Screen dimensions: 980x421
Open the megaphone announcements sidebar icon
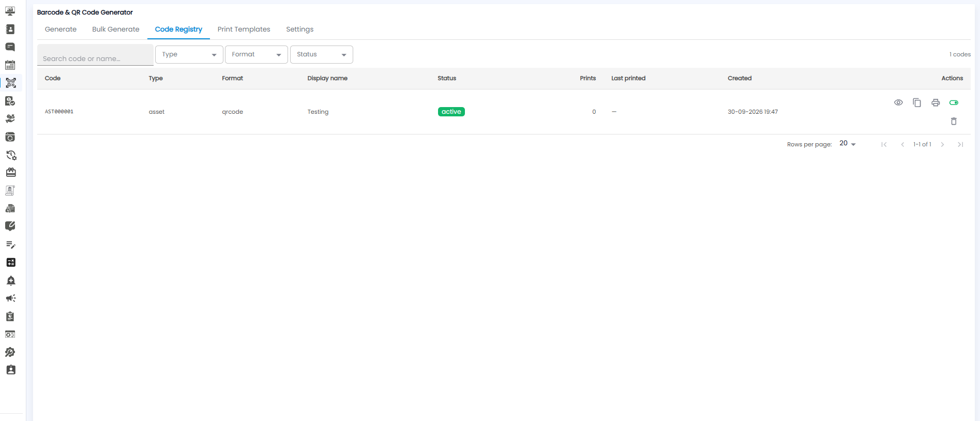click(x=10, y=298)
